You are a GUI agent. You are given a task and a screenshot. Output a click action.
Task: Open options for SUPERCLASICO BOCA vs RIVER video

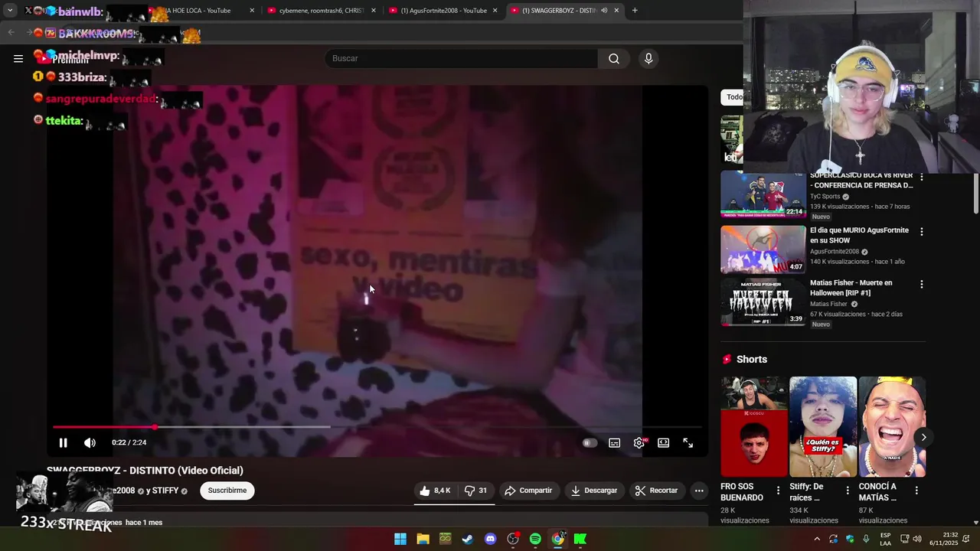(921, 178)
